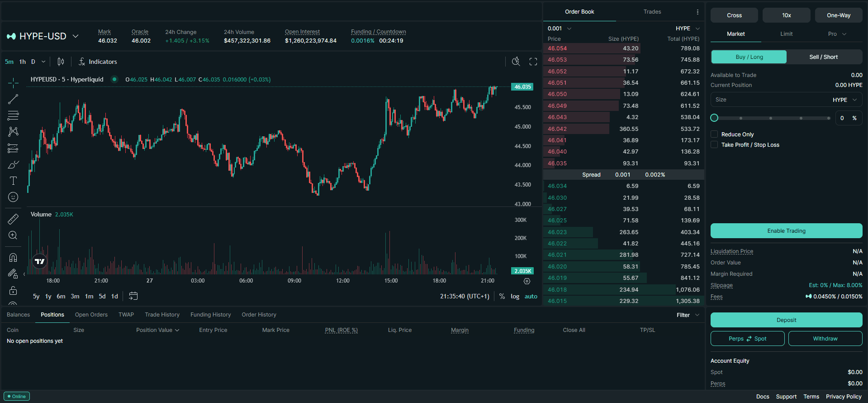Select the 1h chart timeframe
The width and height of the screenshot is (868, 403).
(23, 62)
